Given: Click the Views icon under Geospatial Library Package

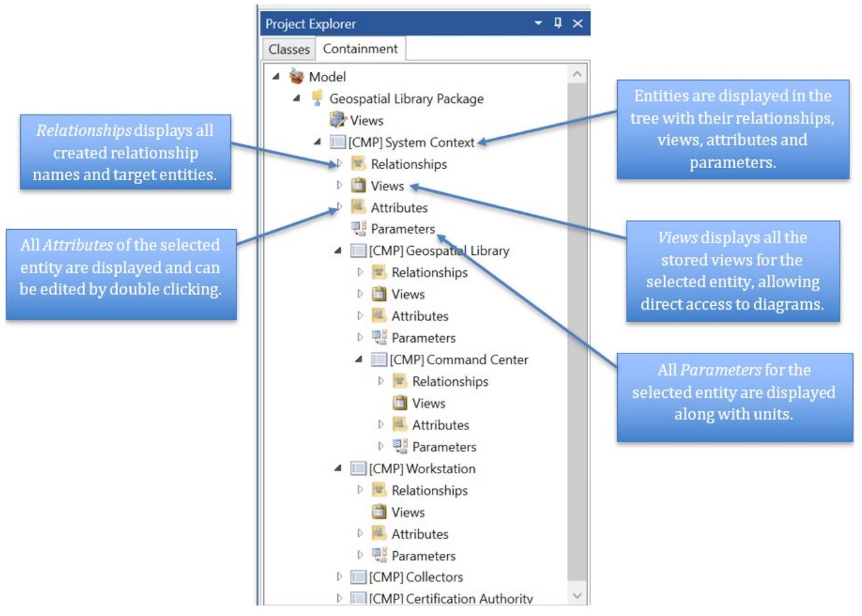Looking at the screenshot, I should click(x=337, y=120).
